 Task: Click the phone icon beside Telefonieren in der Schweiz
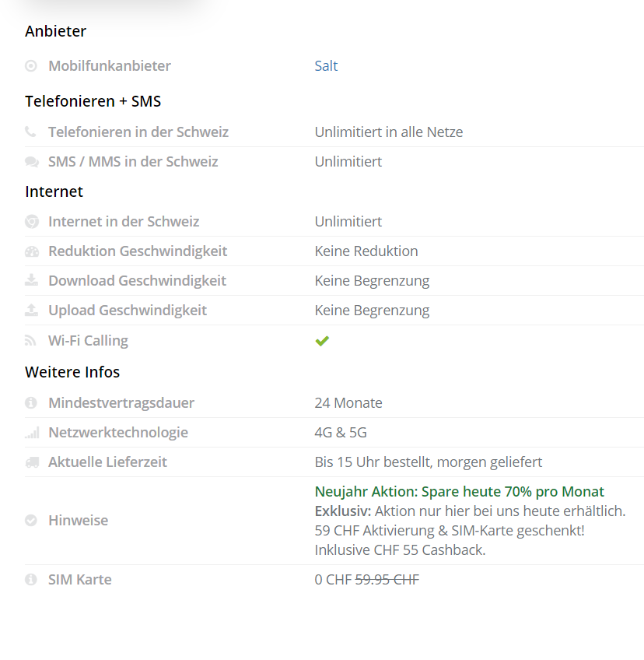pos(31,132)
